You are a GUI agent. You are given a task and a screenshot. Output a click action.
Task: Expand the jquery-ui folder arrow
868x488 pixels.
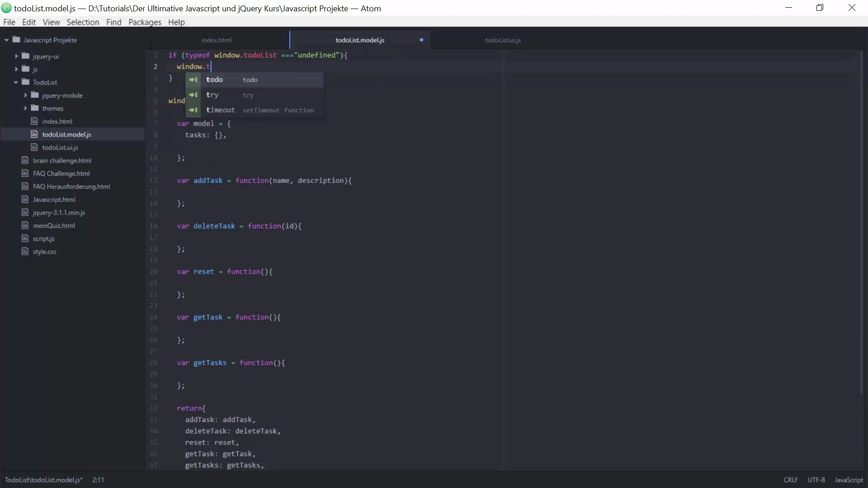[x=16, y=56]
